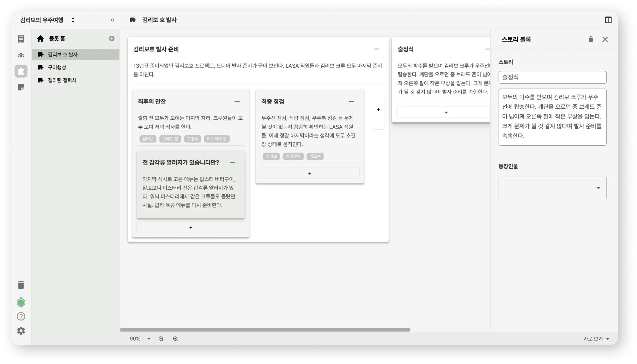Click the 최종 점검 card title
Screen dimensions: 637x364
point(273,101)
